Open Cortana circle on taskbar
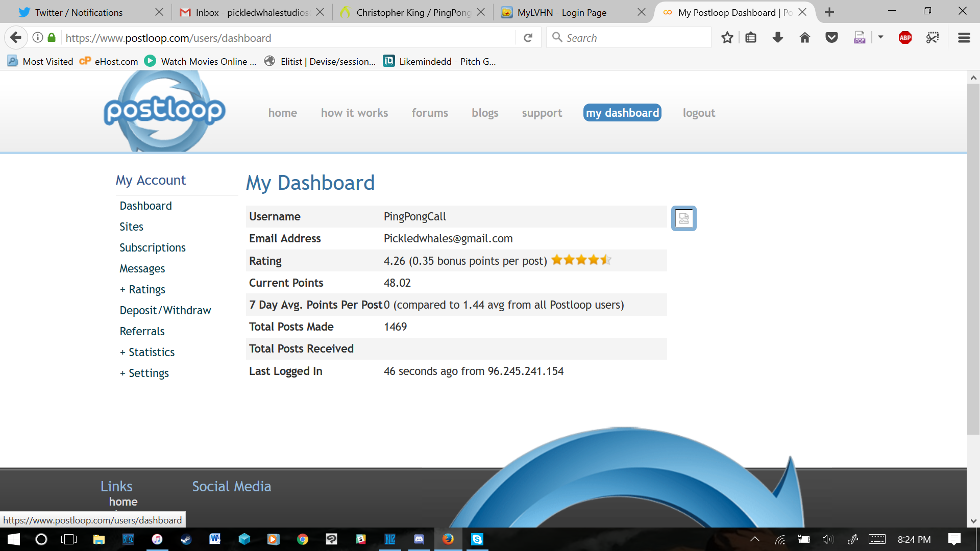The height and width of the screenshot is (551, 980). pyautogui.click(x=41, y=539)
